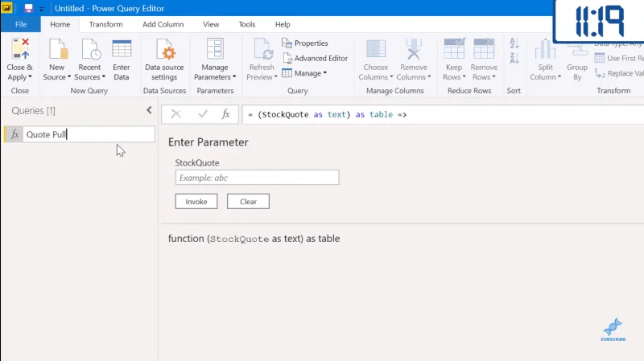
Task: Click the Power BI app icon
Action: [x=7, y=8]
